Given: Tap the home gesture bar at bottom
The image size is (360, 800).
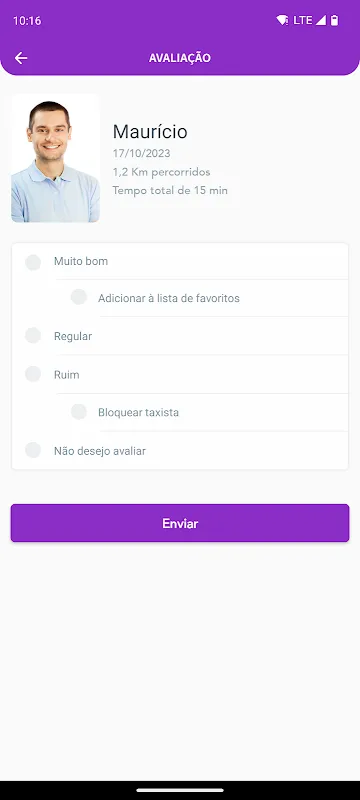Looking at the screenshot, I should [x=180, y=790].
